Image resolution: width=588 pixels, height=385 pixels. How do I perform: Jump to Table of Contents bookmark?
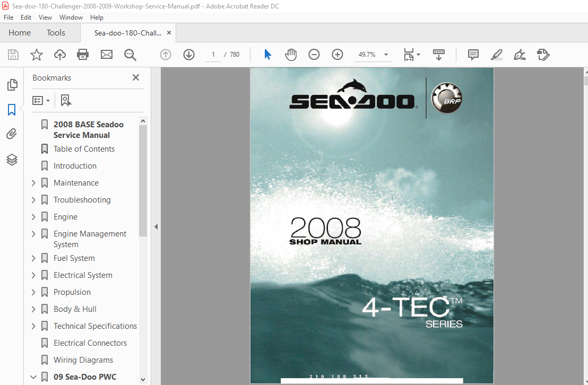tap(84, 149)
